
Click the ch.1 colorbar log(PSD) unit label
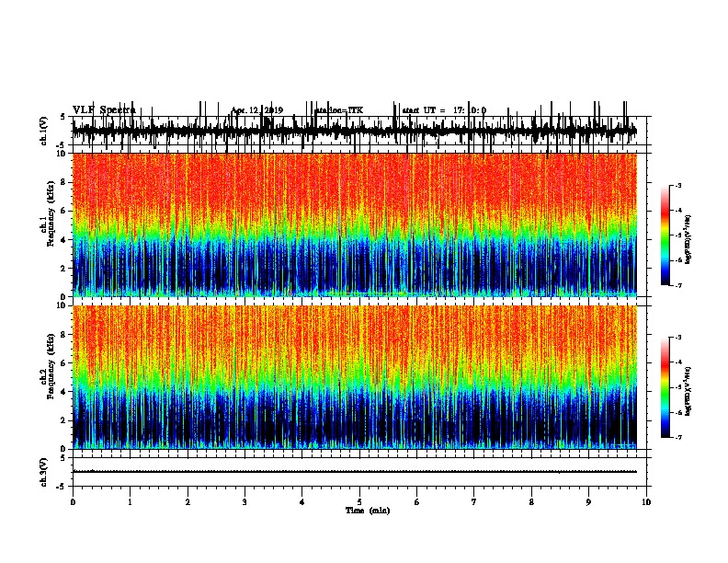688,239
